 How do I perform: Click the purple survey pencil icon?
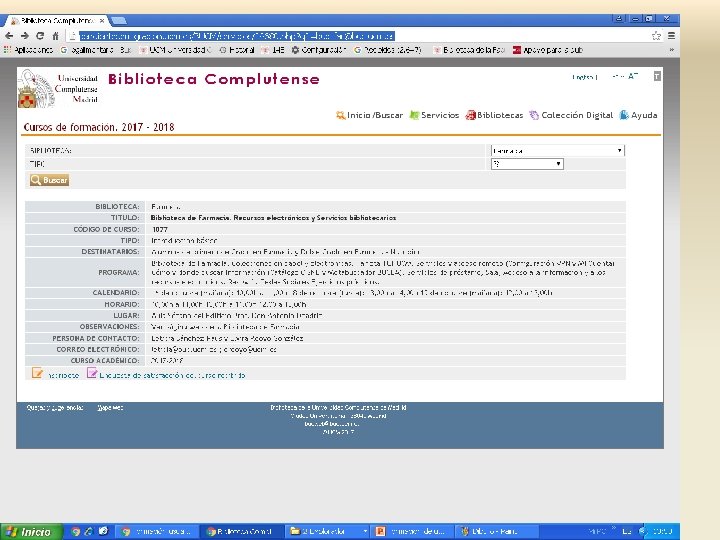click(x=92, y=374)
